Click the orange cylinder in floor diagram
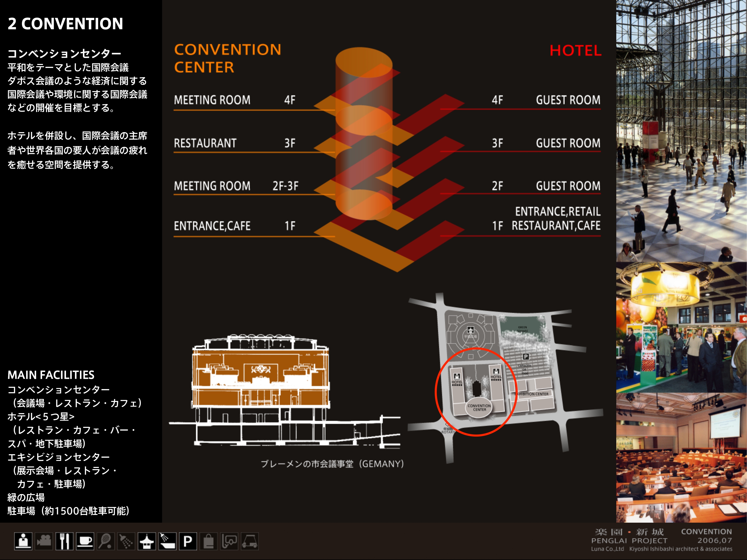 tap(364, 134)
